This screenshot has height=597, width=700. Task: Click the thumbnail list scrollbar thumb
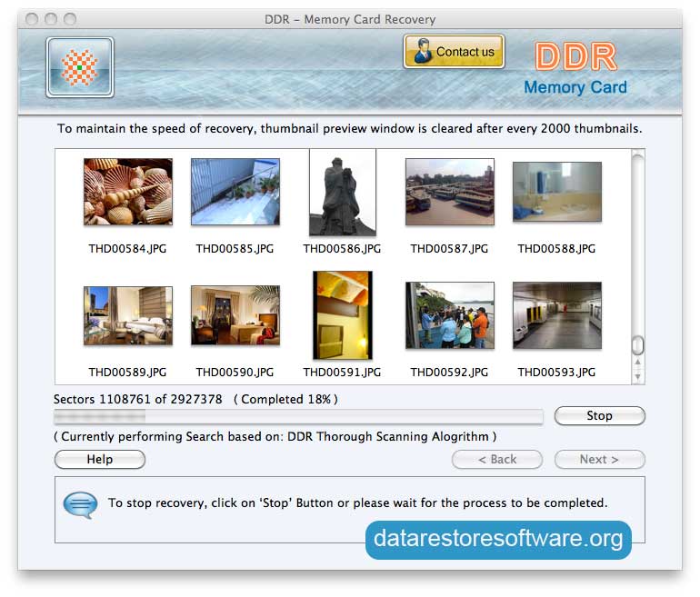coord(638,345)
